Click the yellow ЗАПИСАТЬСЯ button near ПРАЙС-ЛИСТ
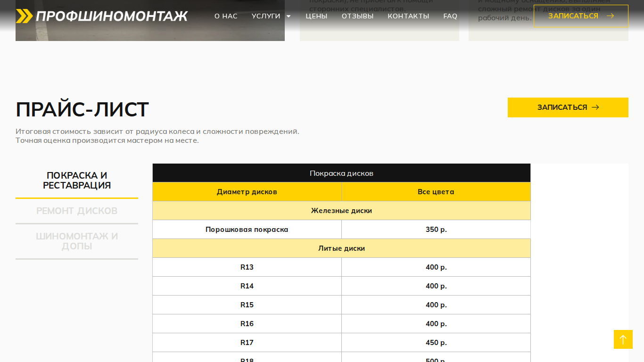 568,107
